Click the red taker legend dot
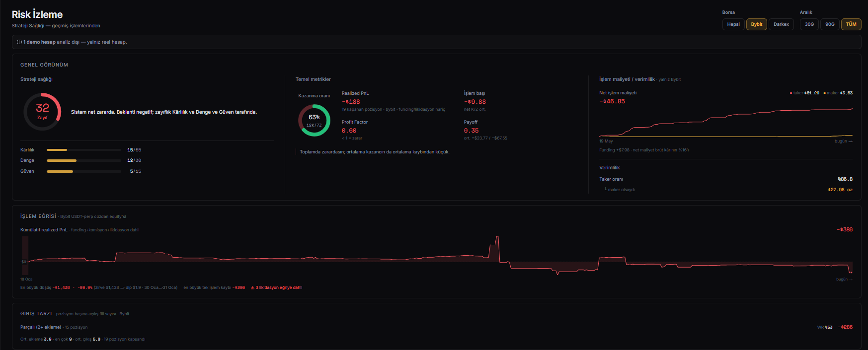The height and width of the screenshot is (350, 868). point(791,93)
